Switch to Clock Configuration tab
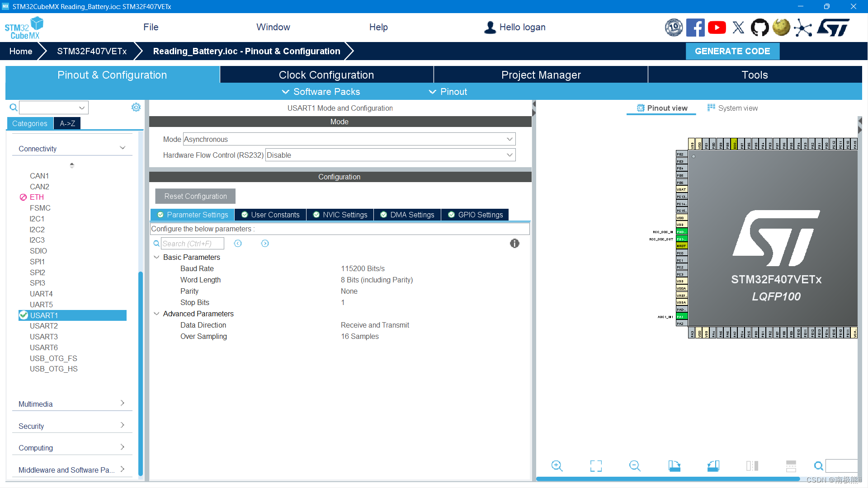The height and width of the screenshot is (488, 868). (x=326, y=75)
